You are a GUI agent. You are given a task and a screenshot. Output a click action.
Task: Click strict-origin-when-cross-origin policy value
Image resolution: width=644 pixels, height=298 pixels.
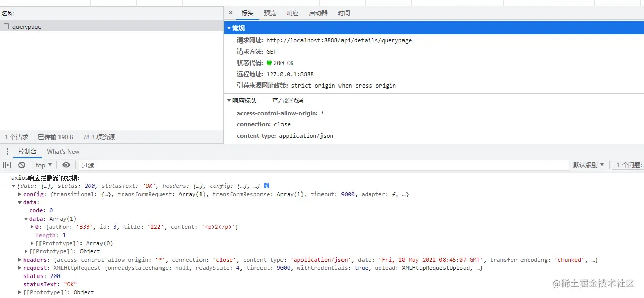click(x=344, y=86)
